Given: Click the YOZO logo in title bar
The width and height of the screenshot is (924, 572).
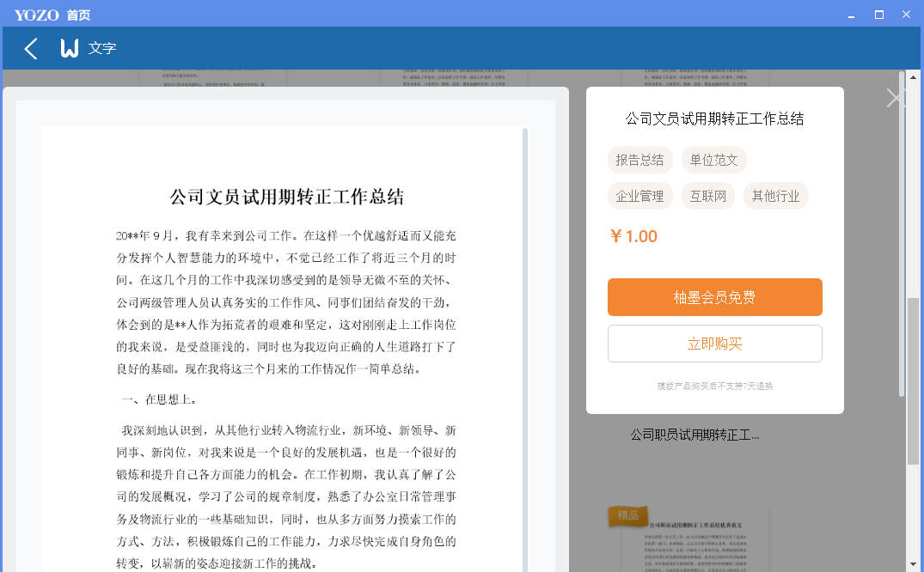Looking at the screenshot, I should coord(37,15).
